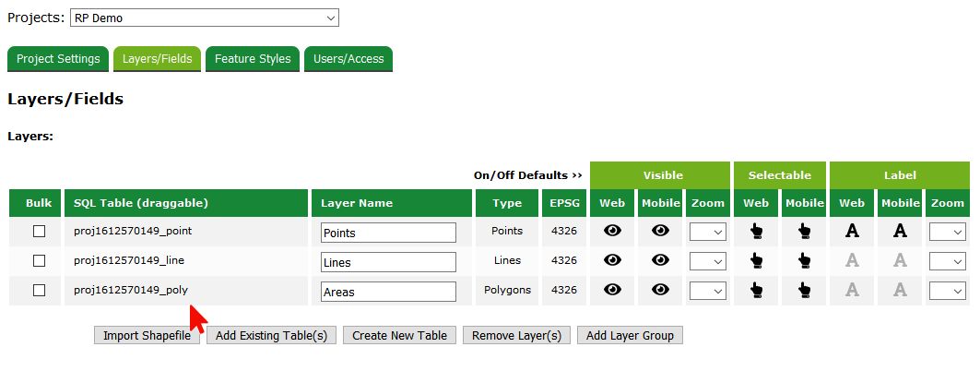The width and height of the screenshot is (980, 383).
Task: Open the Feature Styles tab
Action: [253, 59]
